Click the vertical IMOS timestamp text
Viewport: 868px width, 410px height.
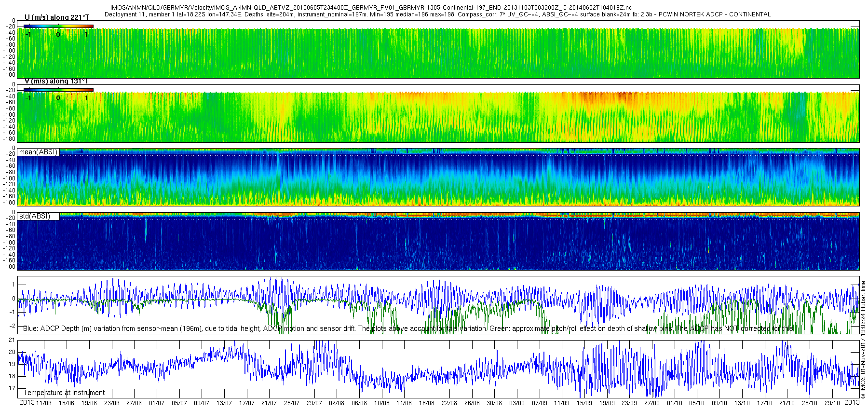point(863,340)
